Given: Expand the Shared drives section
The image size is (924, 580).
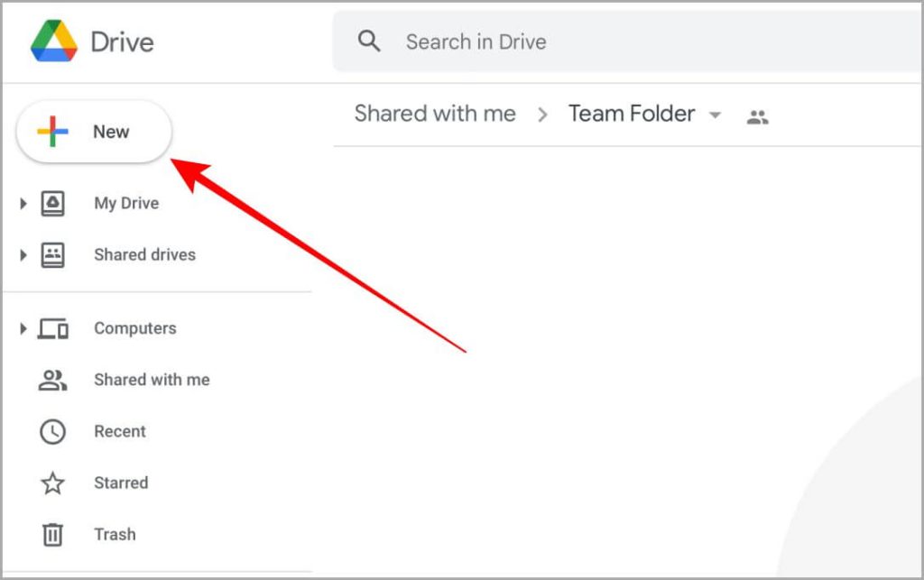Looking at the screenshot, I should pyautogui.click(x=23, y=254).
